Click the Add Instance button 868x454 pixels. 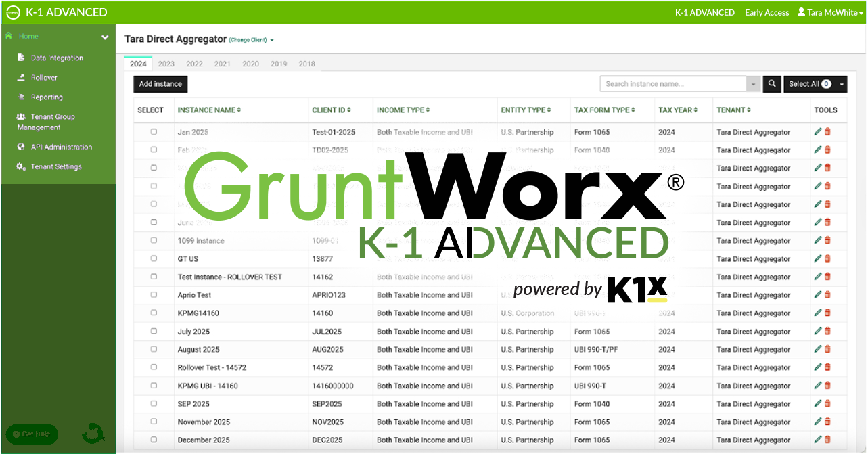(160, 84)
